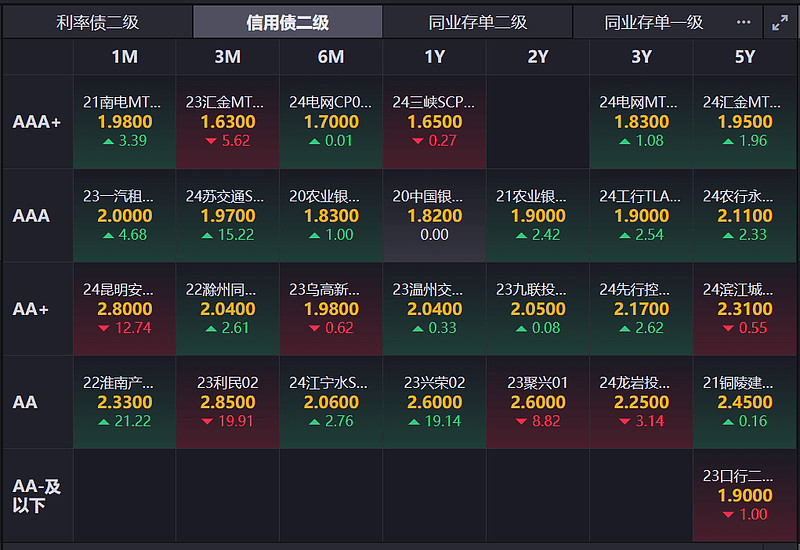This screenshot has width=800, height=550.
Task: Open the 24三峡SCP... bond cell at 1.6500
Action: tap(435, 122)
